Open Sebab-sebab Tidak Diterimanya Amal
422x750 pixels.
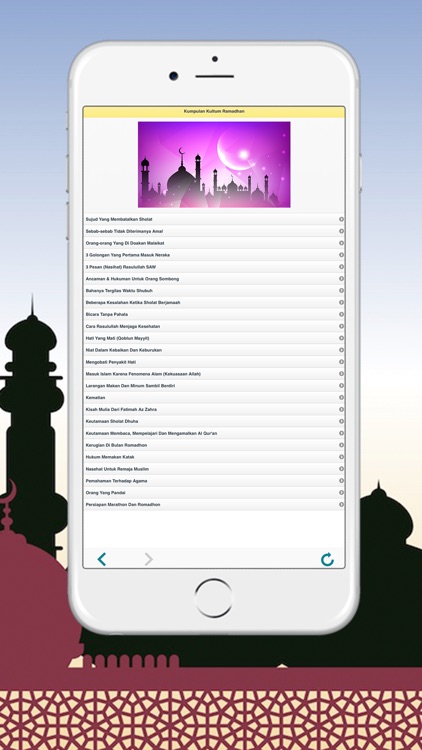click(x=214, y=231)
